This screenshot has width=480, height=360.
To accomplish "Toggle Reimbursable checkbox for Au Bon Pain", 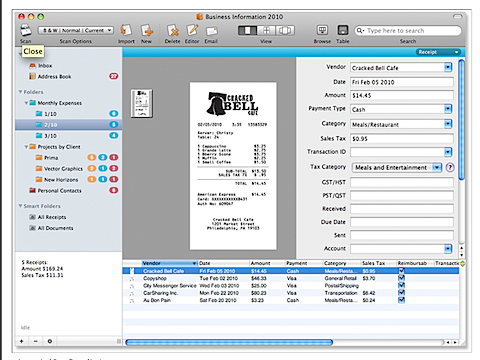I will coord(401,300).
